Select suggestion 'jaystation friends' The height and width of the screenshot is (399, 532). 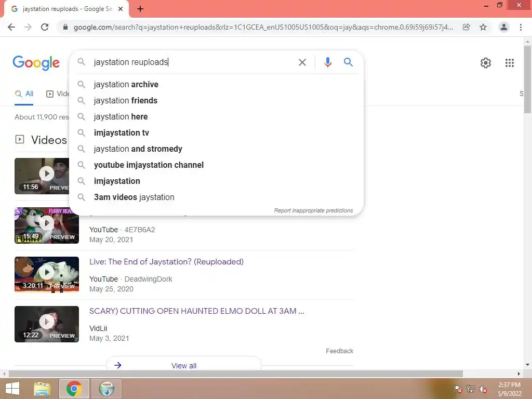tap(216, 101)
